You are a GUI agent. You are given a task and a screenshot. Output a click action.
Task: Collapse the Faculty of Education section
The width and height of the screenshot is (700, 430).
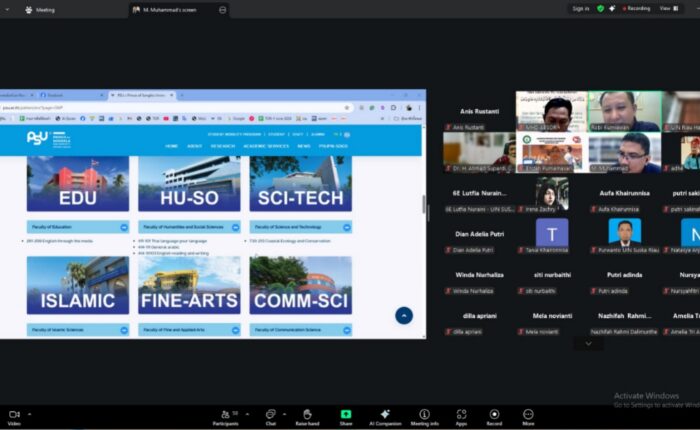click(x=76, y=228)
